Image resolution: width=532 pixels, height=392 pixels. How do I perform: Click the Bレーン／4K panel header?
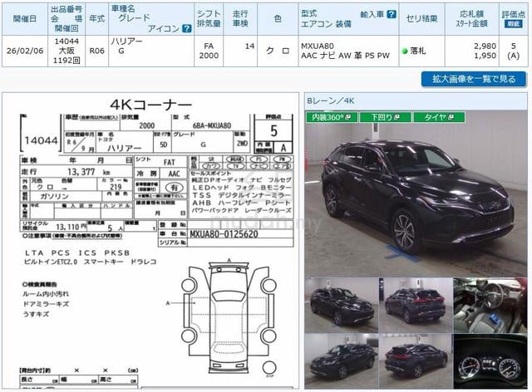(416, 100)
